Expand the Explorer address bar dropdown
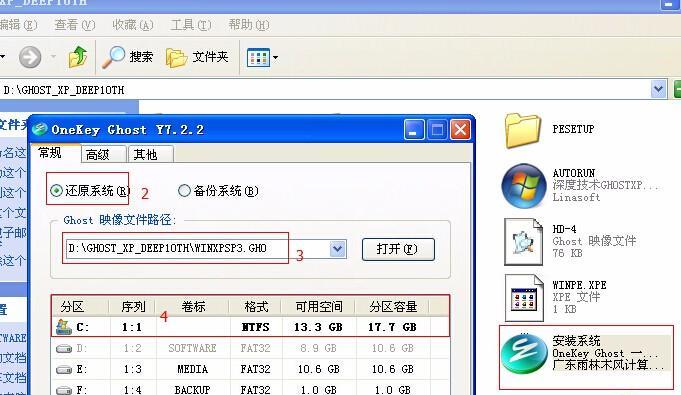The width and height of the screenshot is (681, 395). (658, 89)
